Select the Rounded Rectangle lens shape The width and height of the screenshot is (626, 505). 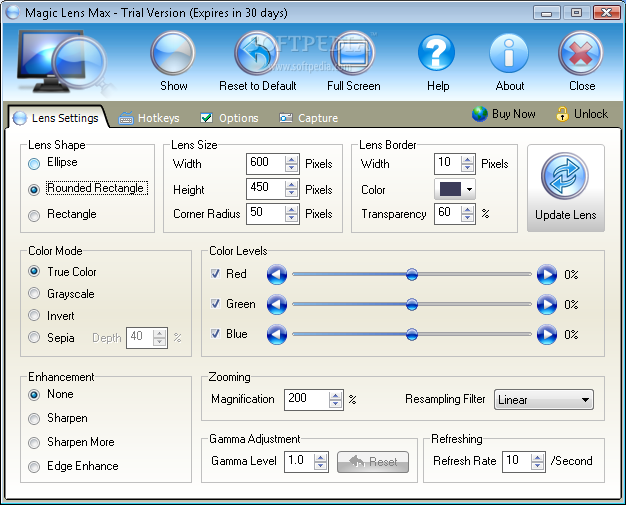tap(34, 190)
